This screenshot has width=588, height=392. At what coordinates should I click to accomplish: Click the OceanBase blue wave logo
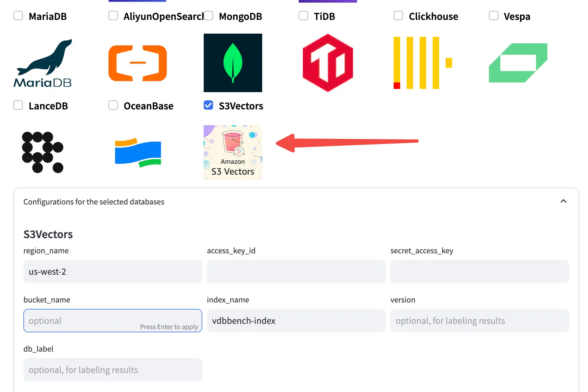138,152
